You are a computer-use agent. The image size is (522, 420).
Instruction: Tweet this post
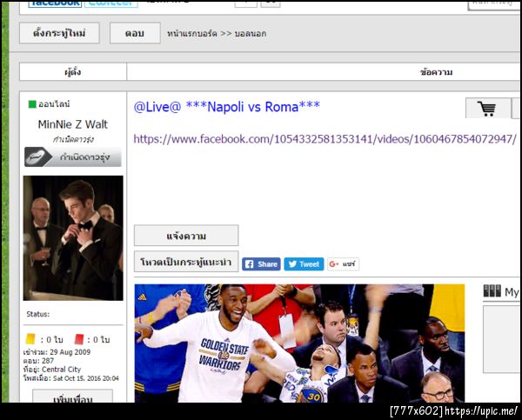[x=304, y=264]
